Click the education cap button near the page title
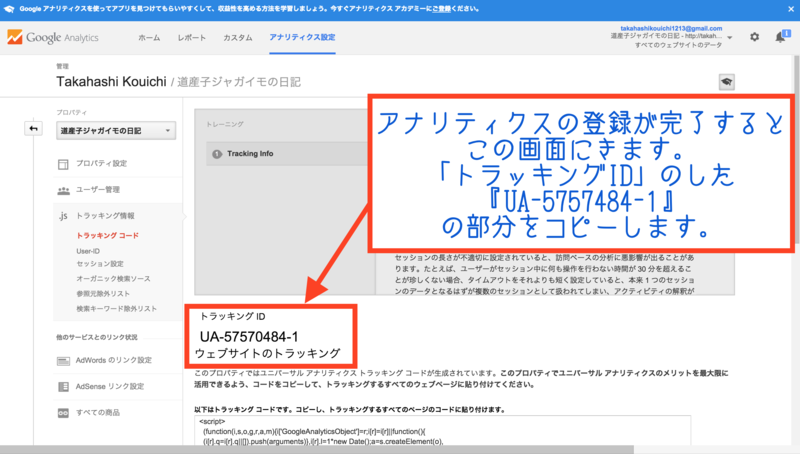This screenshot has width=800, height=454. click(x=727, y=82)
